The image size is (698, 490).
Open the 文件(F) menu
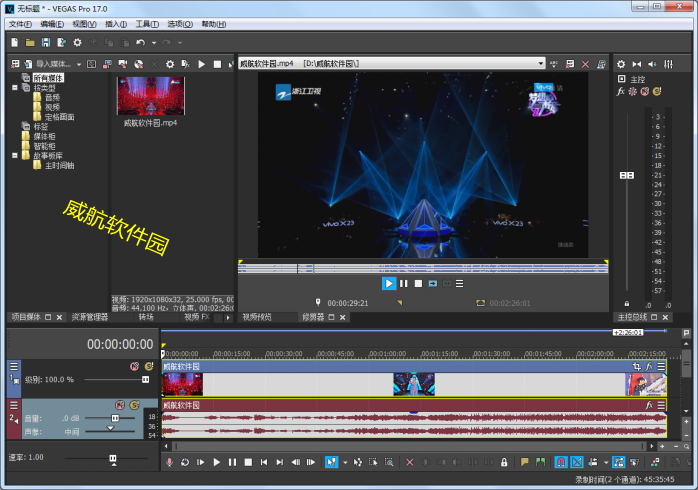[x=20, y=24]
